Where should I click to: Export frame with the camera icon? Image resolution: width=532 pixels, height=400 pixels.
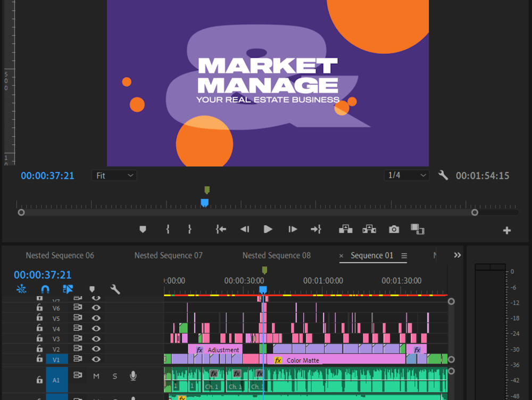point(394,230)
